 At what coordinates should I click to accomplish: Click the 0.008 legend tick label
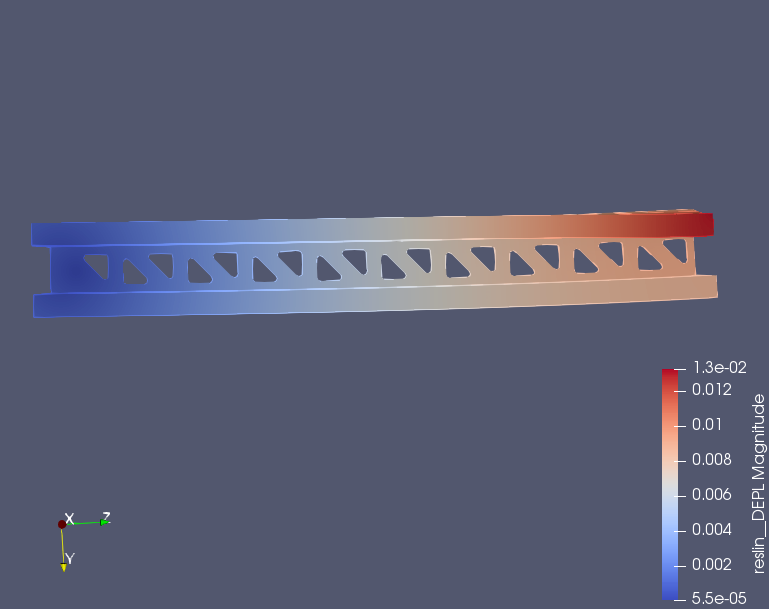712,459
